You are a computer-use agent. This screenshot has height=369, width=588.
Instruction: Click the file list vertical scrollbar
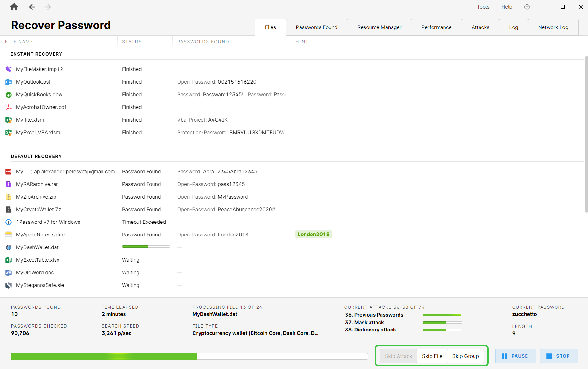point(586,134)
